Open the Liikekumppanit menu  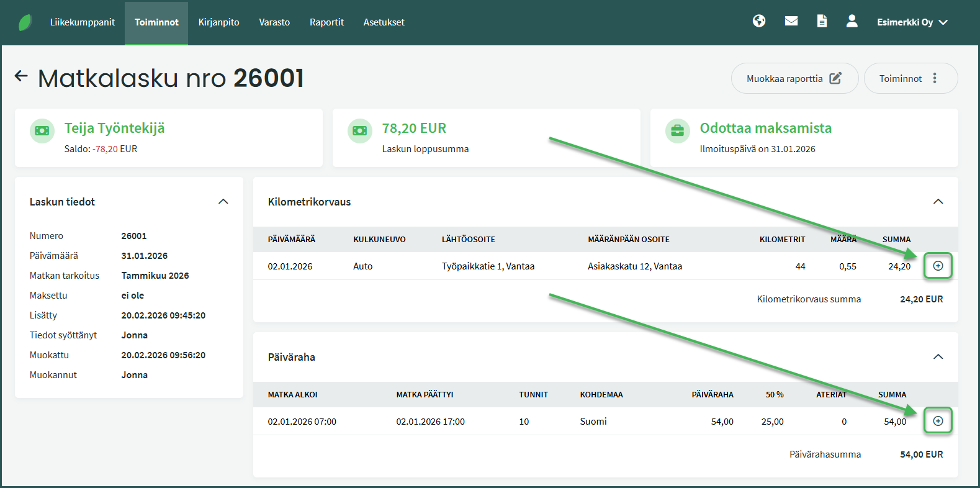point(83,22)
